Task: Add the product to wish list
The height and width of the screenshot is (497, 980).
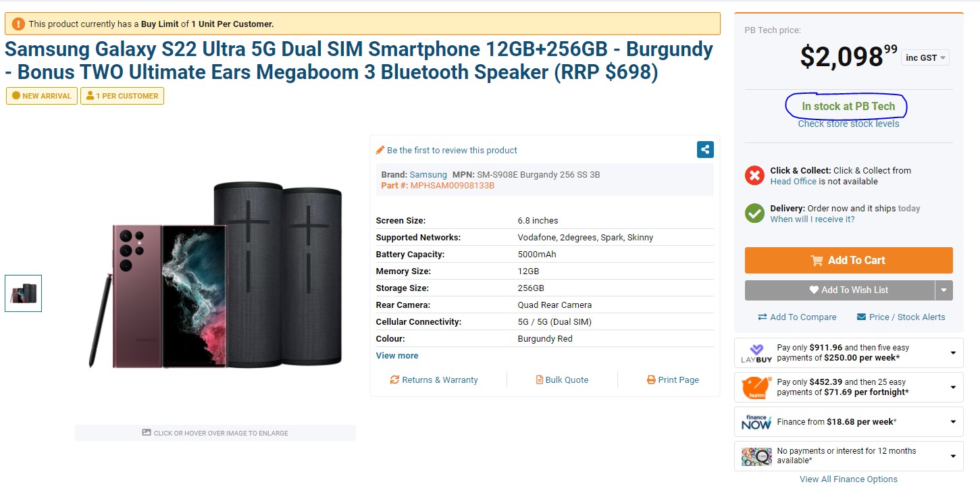Action: click(840, 290)
